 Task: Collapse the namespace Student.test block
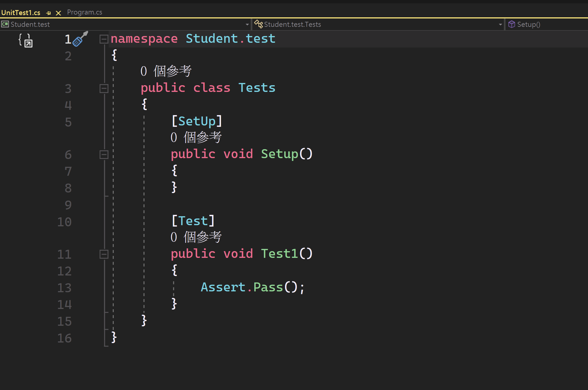tap(104, 39)
